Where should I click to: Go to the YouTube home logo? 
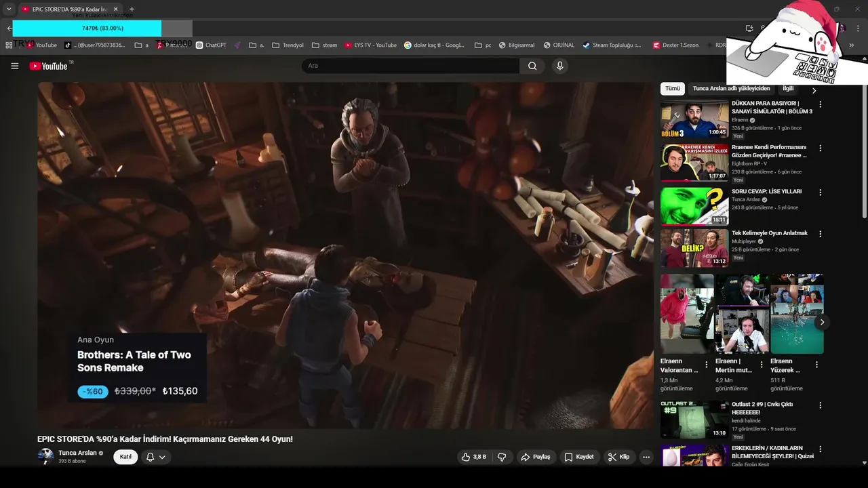(x=49, y=66)
